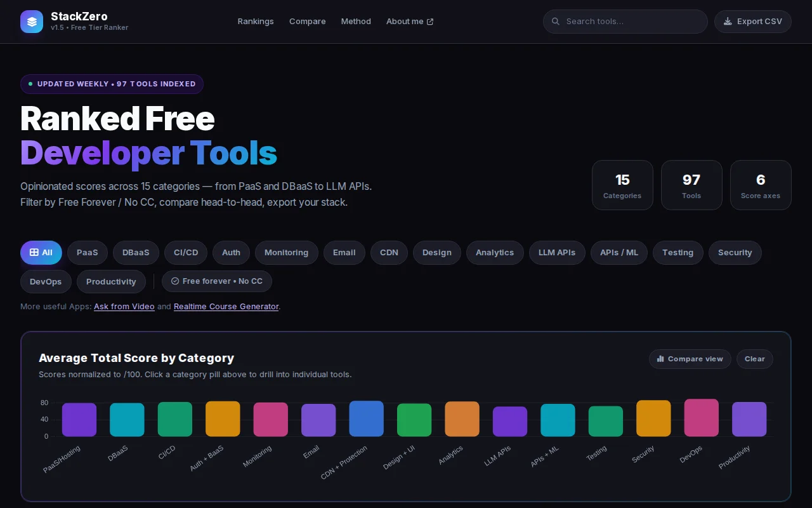Click the external link icon beside About me
Screen dimensions: 812x508
(430, 22)
